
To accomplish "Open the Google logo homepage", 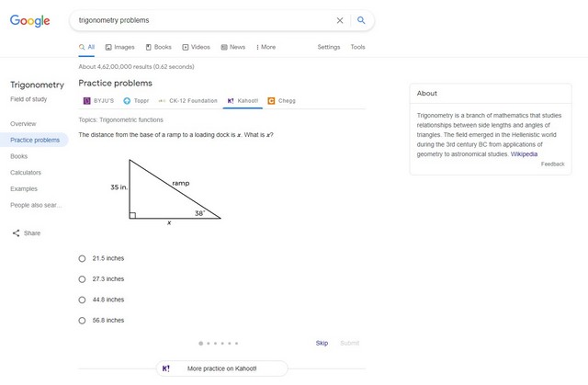I will [30, 21].
